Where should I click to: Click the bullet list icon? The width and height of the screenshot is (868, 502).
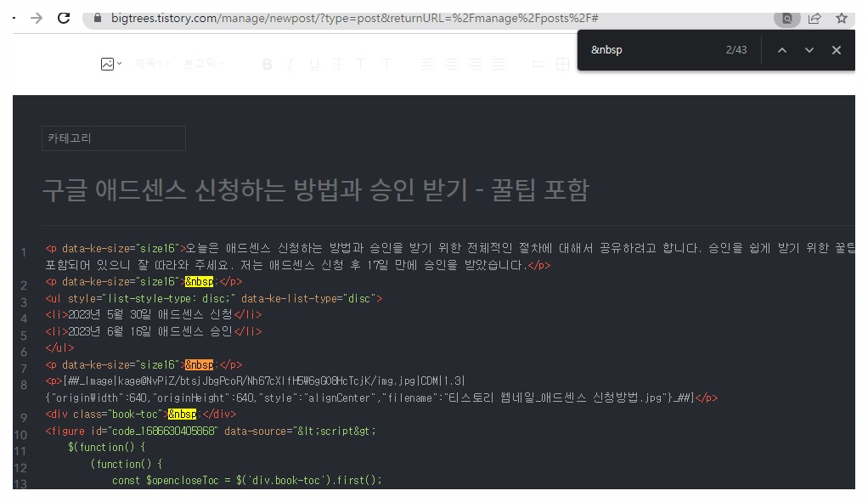pos(538,65)
